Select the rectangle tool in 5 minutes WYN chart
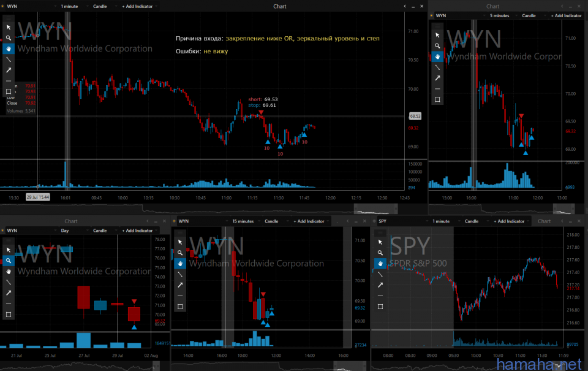 (x=437, y=99)
